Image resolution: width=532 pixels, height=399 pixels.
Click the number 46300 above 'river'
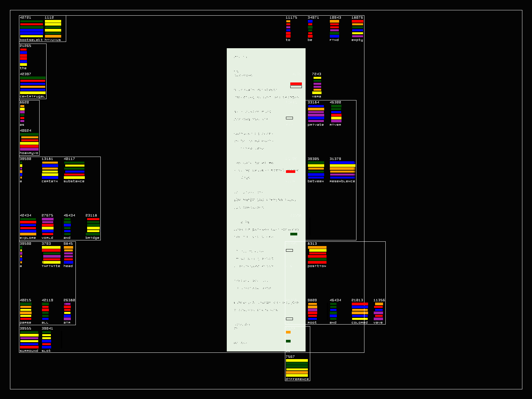point(335,102)
